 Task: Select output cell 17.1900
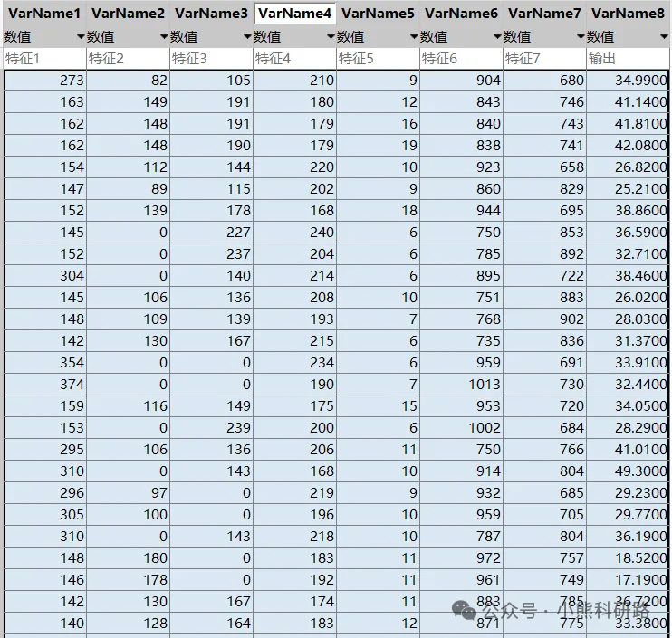tap(628, 580)
